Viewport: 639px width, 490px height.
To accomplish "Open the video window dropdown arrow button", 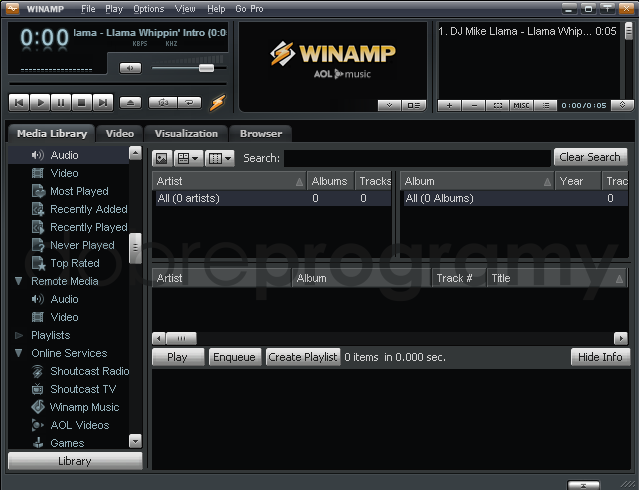I will pyautogui.click(x=390, y=106).
